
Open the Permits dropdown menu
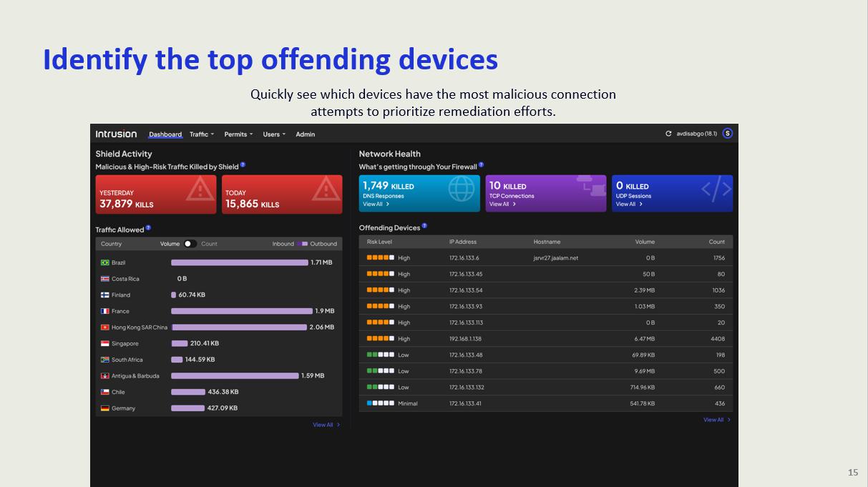click(x=238, y=134)
